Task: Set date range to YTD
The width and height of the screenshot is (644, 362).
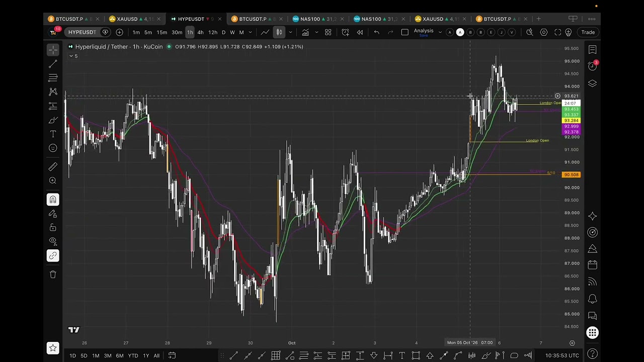Action: click(133, 355)
